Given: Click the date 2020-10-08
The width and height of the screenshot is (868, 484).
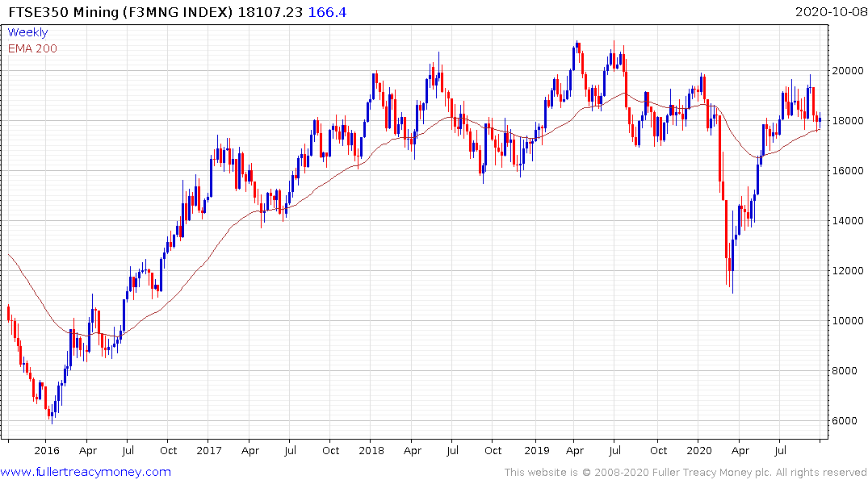Looking at the screenshot, I should tap(831, 12).
